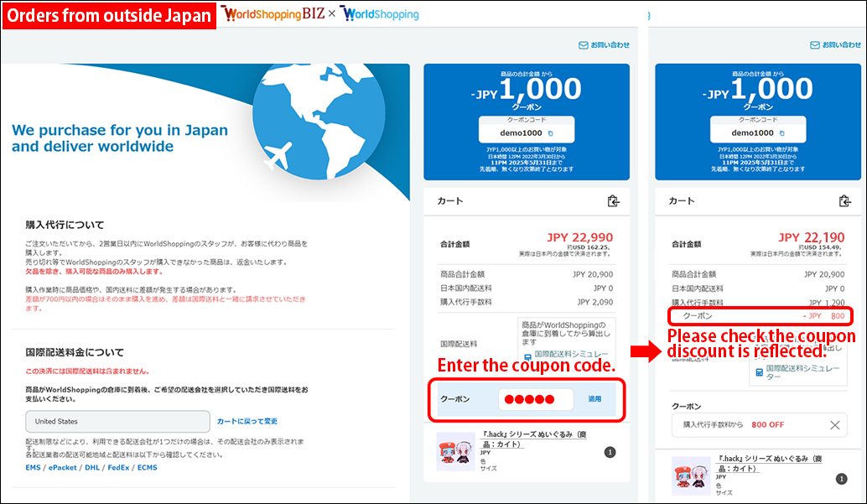This screenshot has width=867, height=504.
Task: Click the coupon code input field
Action: pyautogui.click(x=535, y=399)
